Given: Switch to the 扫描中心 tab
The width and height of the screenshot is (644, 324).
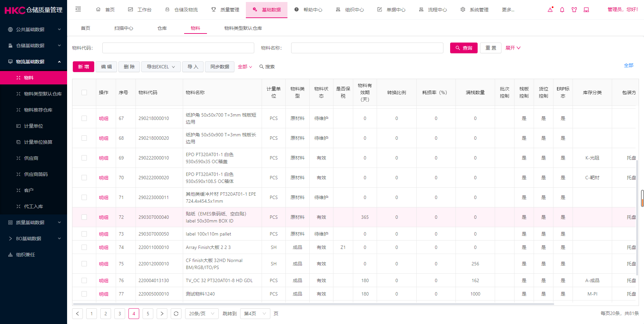Looking at the screenshot, I should (x=123, y=28).
